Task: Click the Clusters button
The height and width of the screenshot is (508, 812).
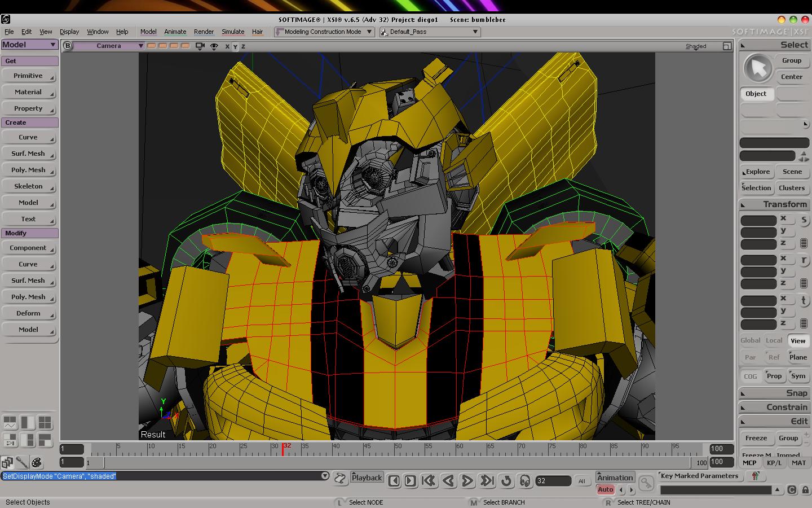Action: click(x=792, y=188)
